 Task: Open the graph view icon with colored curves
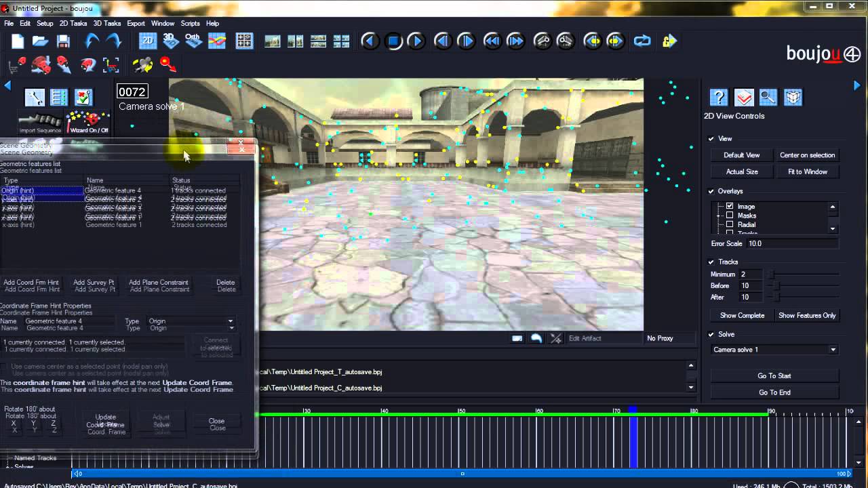click(216, 41)
